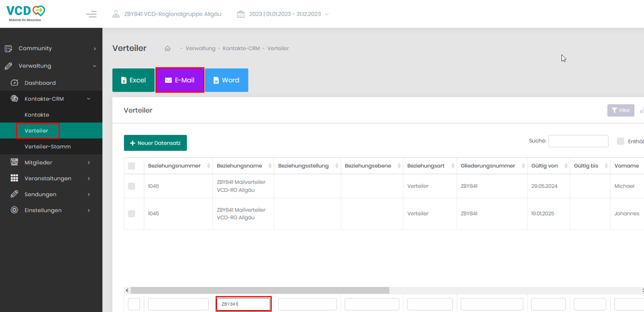
Task: Open Kontakte submenu entry
Action: [37, 115]
